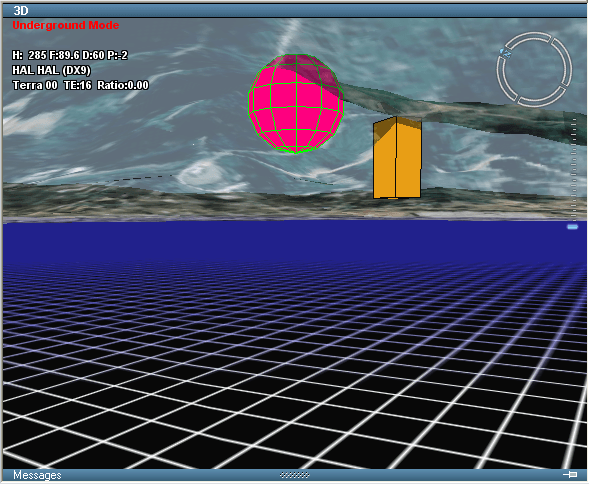Viewport: 589px width, 484px height.
Task: Click the center of the compass ring
Action: [x=534, y=69]
